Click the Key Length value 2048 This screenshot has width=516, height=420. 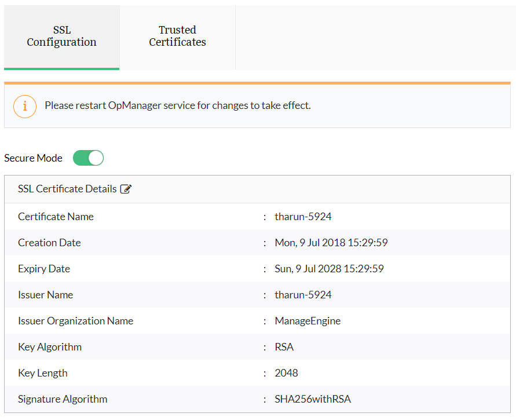[286, 373]
